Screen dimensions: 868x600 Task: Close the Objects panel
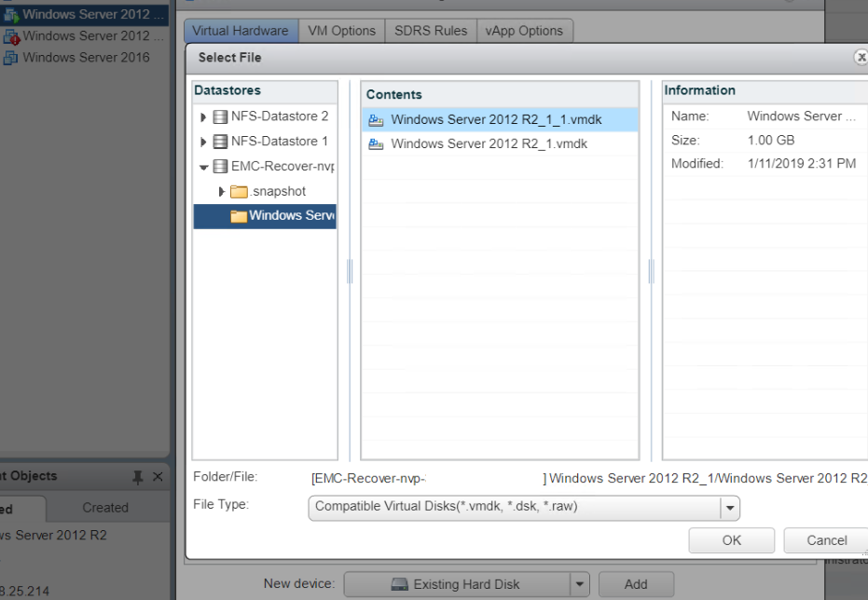158,477
